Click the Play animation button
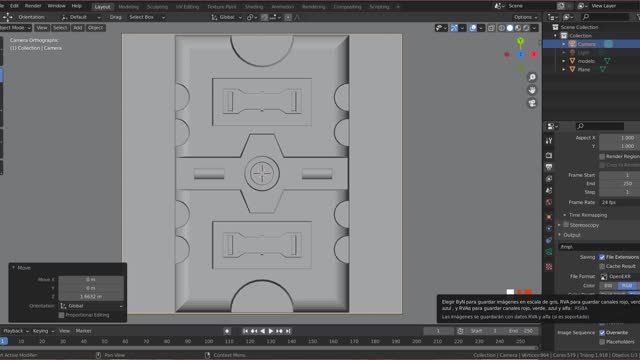 pos(271,331)
